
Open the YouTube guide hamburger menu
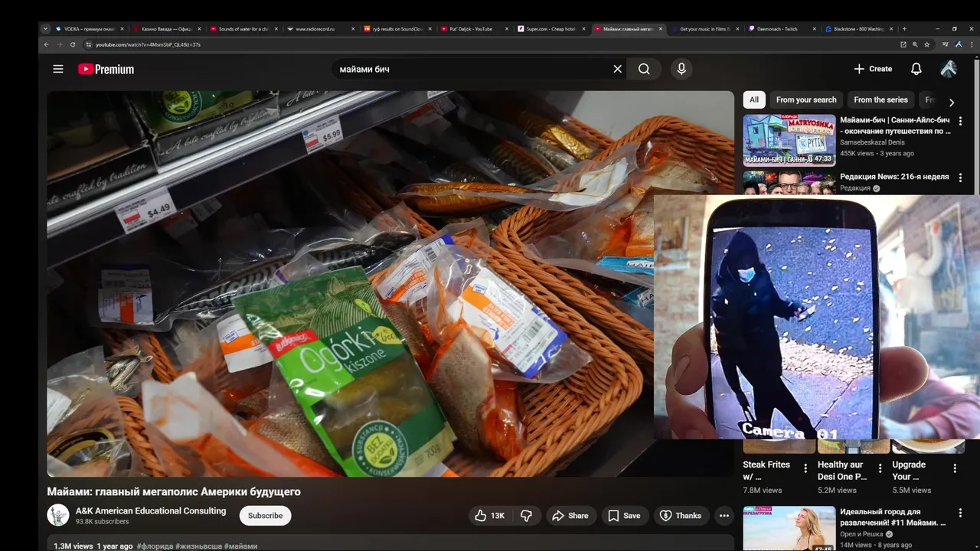pos(58,69)
